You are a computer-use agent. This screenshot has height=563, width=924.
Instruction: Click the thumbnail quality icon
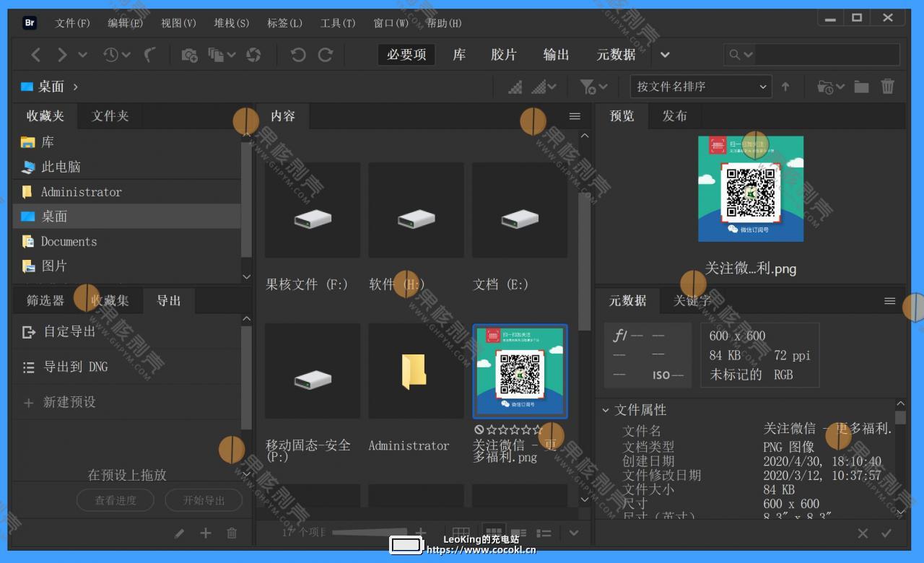(515, 87)
